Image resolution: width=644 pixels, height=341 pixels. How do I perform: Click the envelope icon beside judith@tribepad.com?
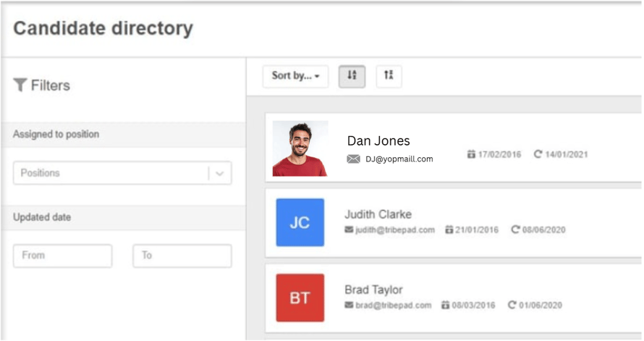pyautogui.click(x=349, y=230)
